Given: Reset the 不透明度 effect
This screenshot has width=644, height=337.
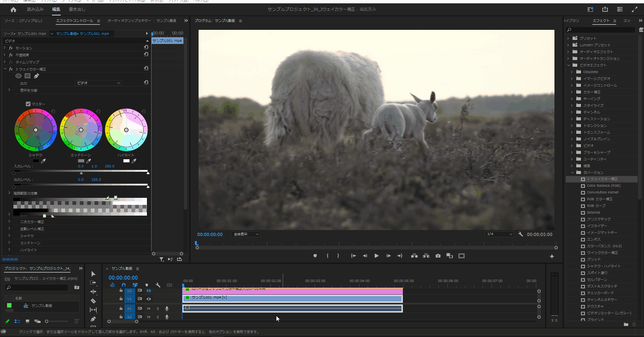Looking at the screenshot, I should coord(146,54).
